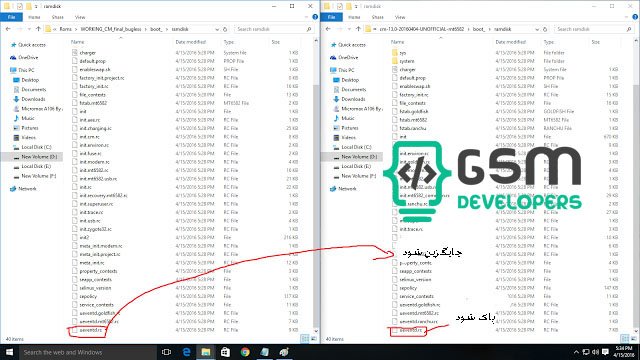Open the sys folder in right window
This screenshot has width=640, height=360.
point(402,53)
